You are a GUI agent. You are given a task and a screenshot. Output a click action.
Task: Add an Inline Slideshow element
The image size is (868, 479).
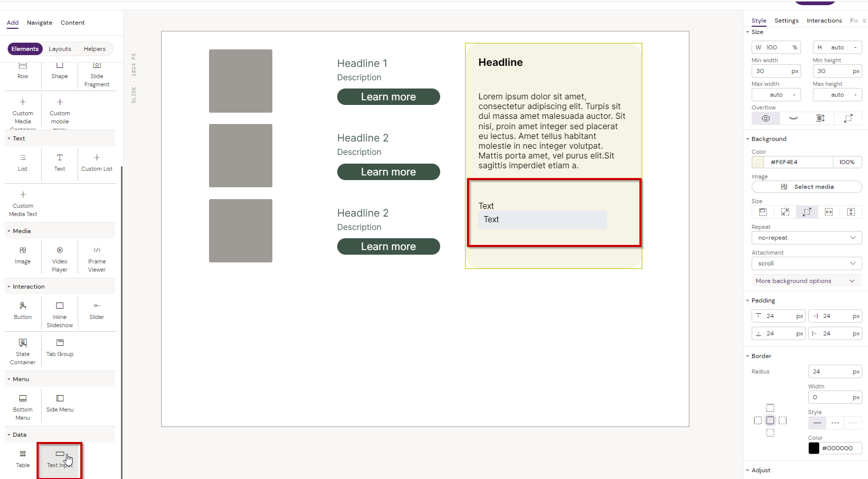click(60, 314)
